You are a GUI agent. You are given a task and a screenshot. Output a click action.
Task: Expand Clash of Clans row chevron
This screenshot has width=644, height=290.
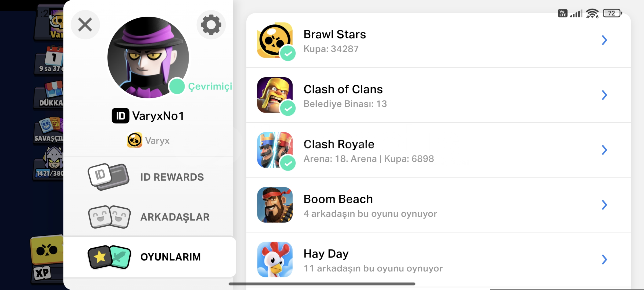604,95
